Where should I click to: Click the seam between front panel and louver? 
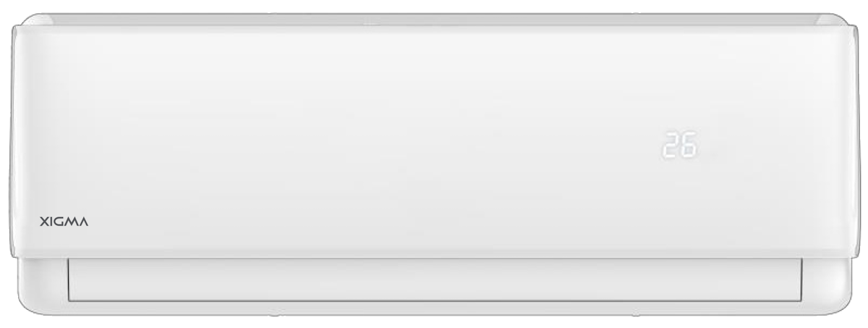434,257
